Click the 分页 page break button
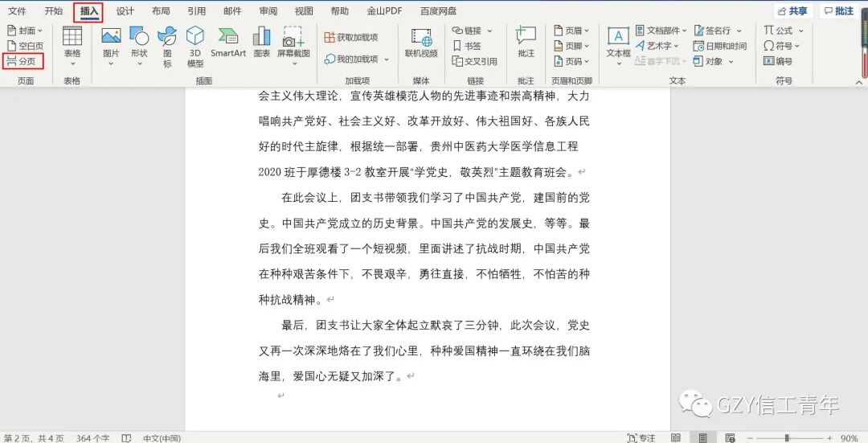This screenshot has height=443, width=868. pyautogui.click(x=23, y=61)
